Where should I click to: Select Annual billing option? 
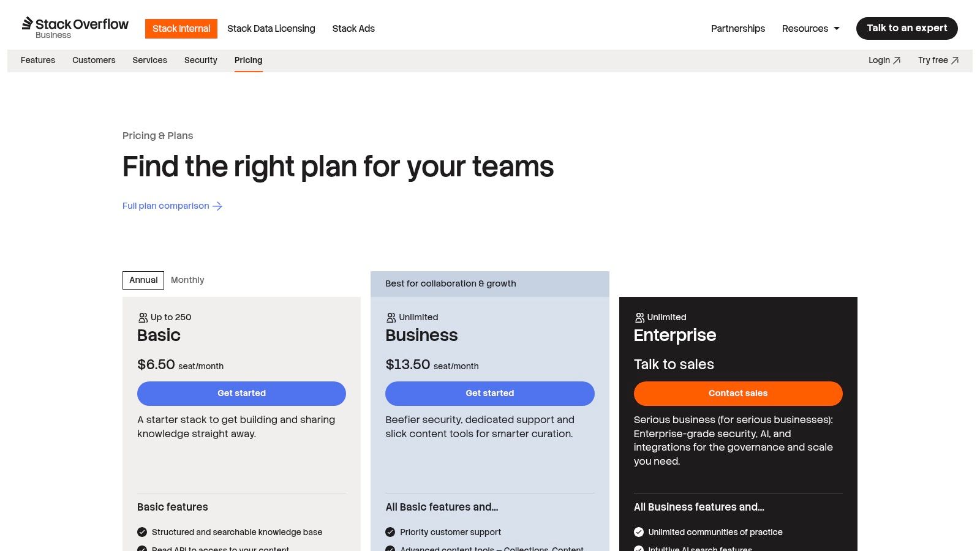pos(143,280)
